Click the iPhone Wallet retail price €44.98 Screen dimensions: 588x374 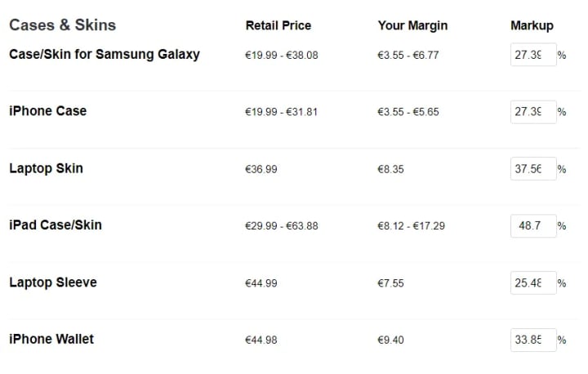(261, 340)
